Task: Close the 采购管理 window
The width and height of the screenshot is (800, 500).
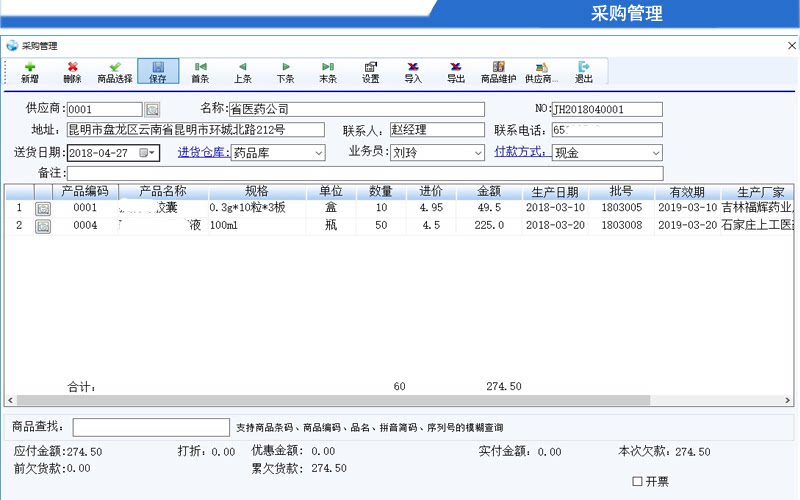Action: point(792,46)
